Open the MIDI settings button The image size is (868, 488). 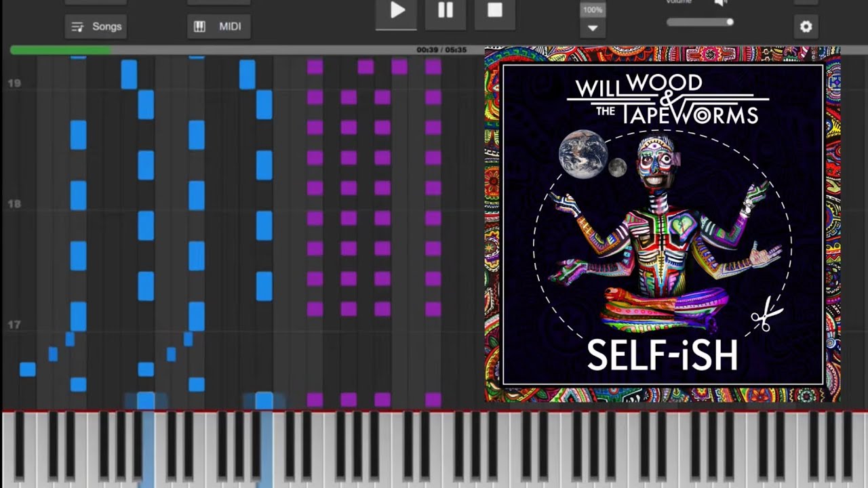[x=218, y=26]
